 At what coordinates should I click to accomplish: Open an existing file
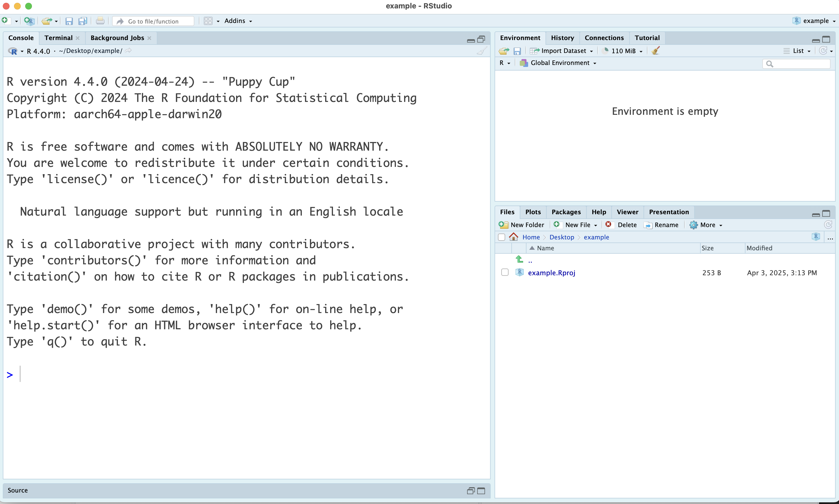point(47,21)
